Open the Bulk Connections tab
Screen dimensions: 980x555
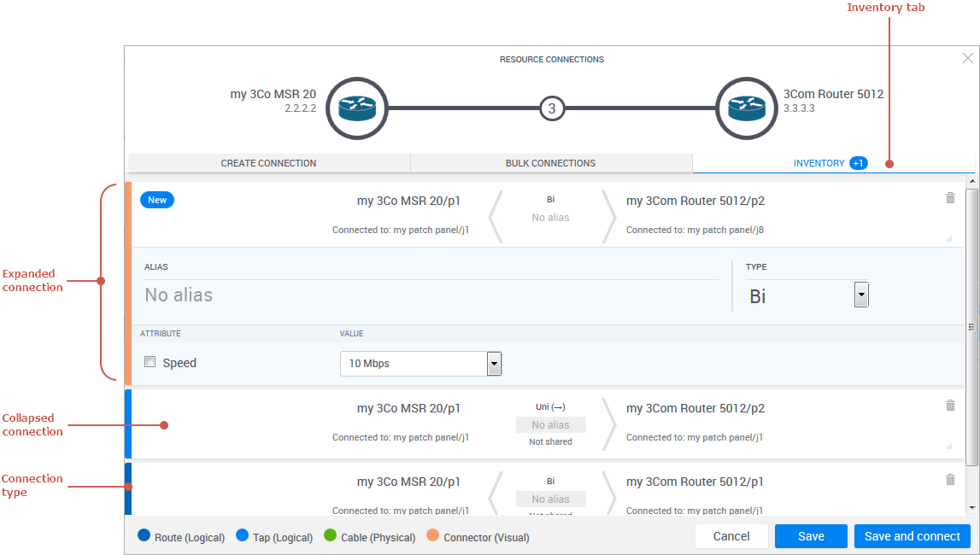coord(550,163)
